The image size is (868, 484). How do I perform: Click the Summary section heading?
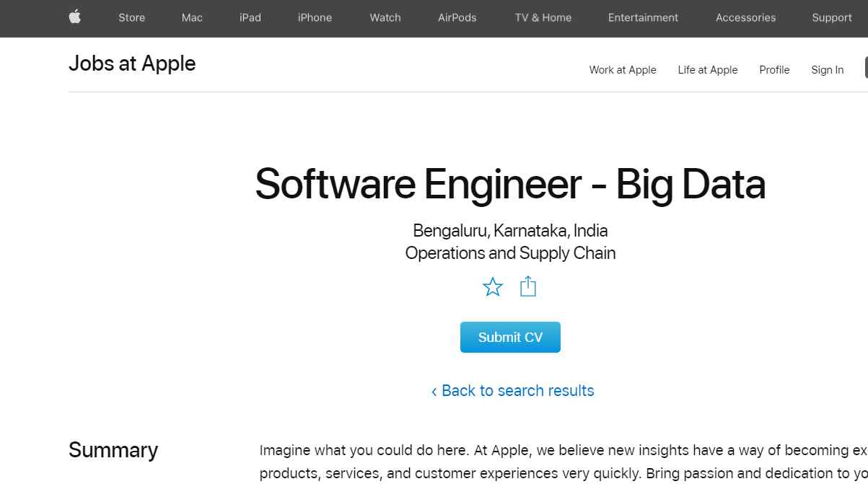(x=113, y=450)
